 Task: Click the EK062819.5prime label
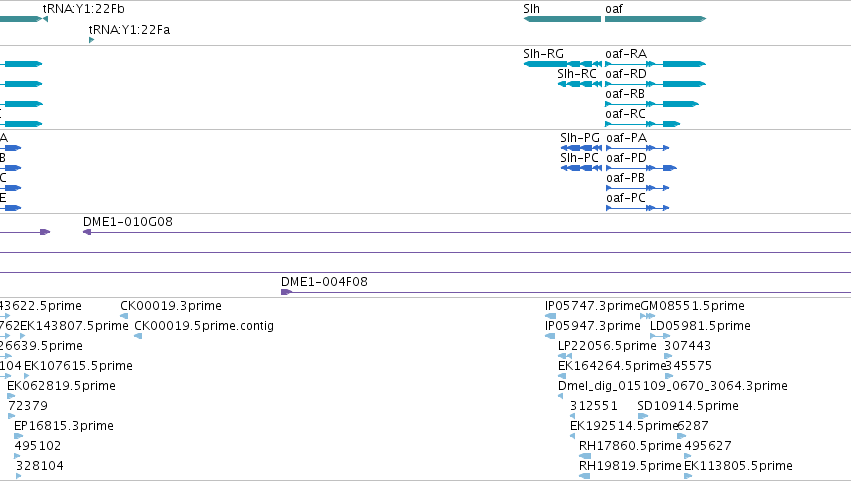pyautogui.click(x=61, y=386)
